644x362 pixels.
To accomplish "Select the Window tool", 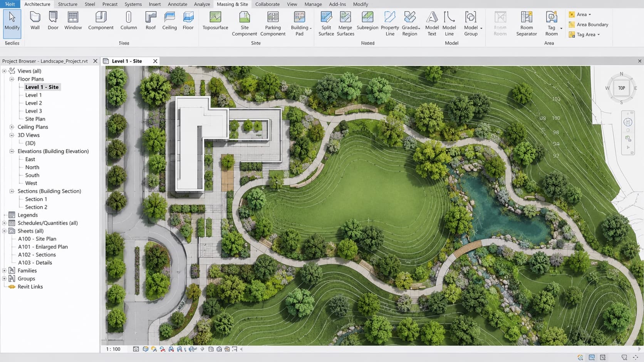I will (x=73, y=21).
